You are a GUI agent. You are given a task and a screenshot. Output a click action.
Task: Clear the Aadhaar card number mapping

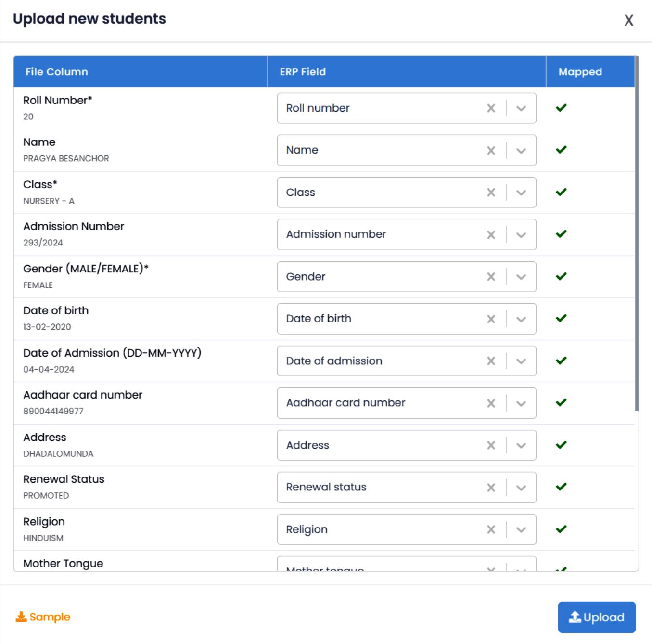pyautogui.click(x=491, y=403)
